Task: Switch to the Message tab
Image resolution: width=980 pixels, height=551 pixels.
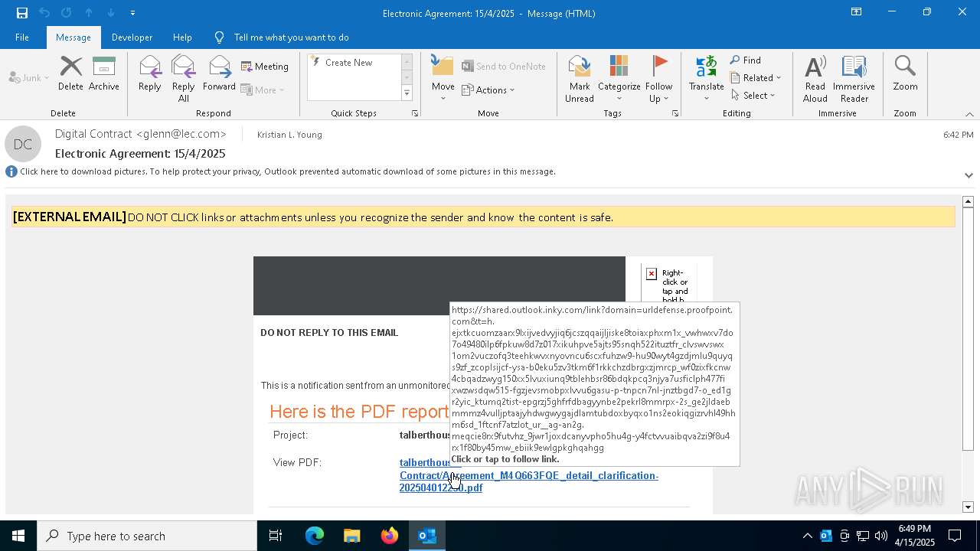Action: click(x=73, y=37)
